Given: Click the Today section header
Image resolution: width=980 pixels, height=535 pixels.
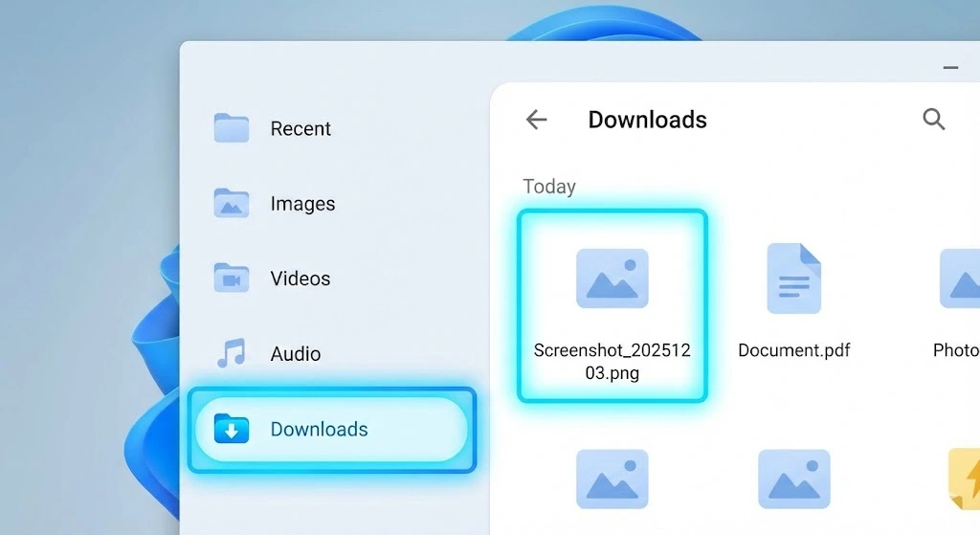Looking at the screenshot, I should click(x=549, y=187).
